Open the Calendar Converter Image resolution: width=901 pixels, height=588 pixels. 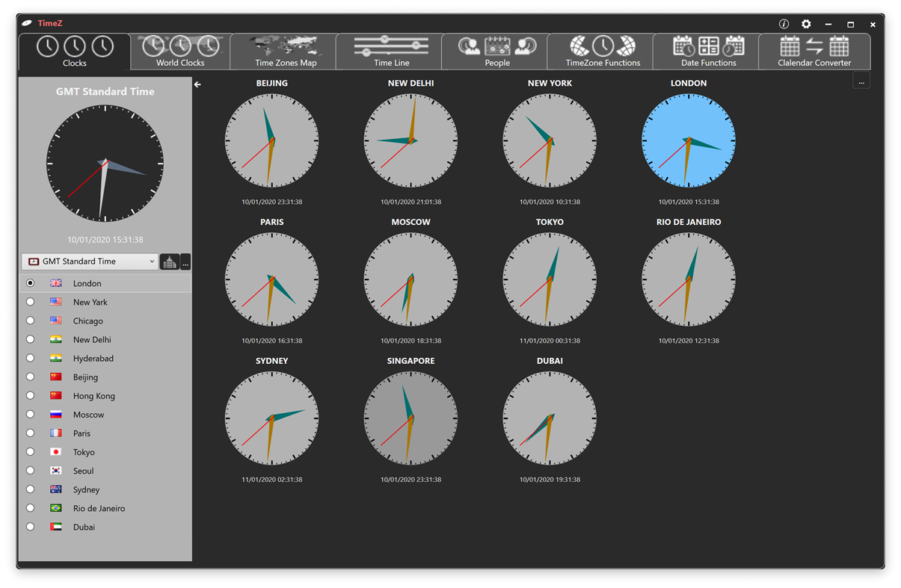tap(814, 51)
